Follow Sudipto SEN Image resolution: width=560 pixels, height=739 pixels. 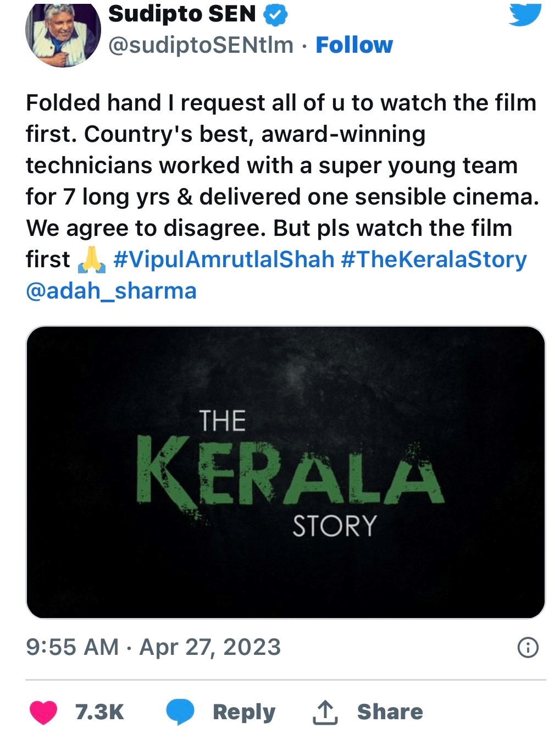tap(354, 45)
